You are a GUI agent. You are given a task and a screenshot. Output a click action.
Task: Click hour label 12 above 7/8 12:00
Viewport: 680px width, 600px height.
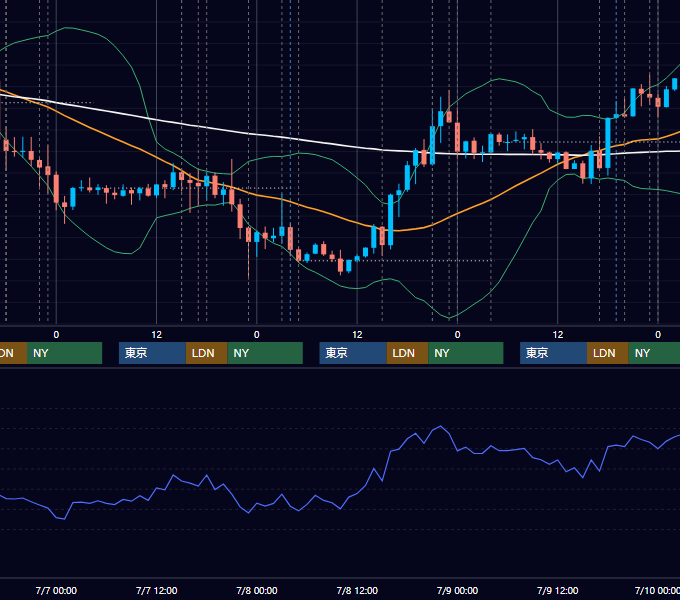coord(357,335)
